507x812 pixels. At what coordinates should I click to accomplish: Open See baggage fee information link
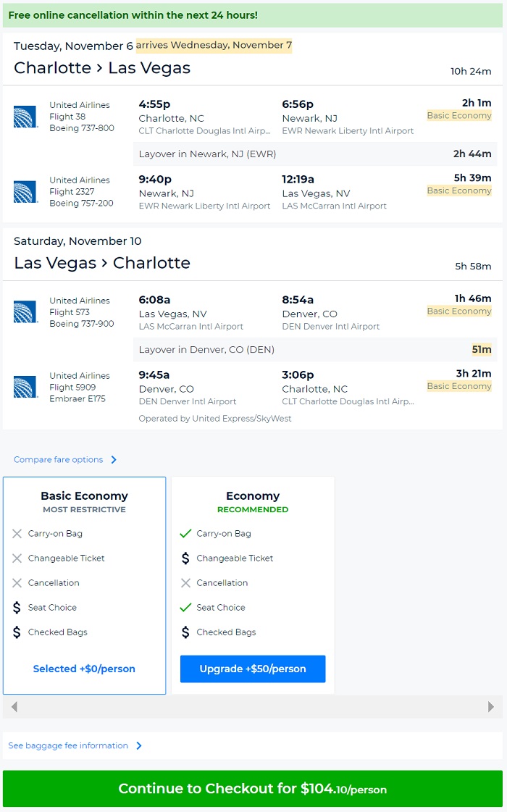pos(68,745)
